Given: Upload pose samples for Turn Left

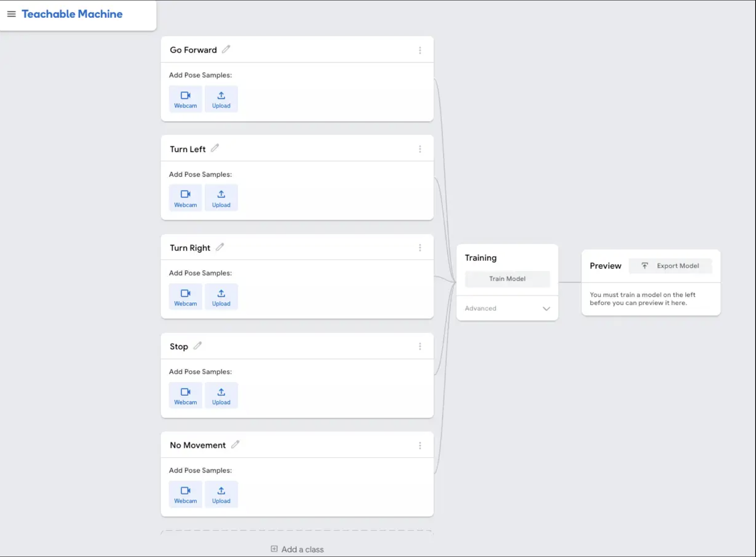Looking at the screenshot, I should tap(221, 198).
